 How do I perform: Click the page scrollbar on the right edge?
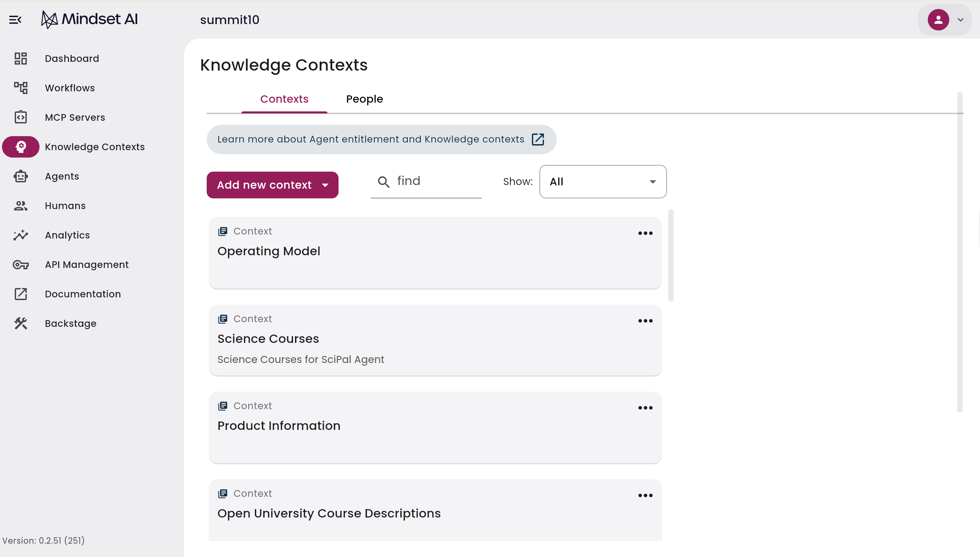960,253
